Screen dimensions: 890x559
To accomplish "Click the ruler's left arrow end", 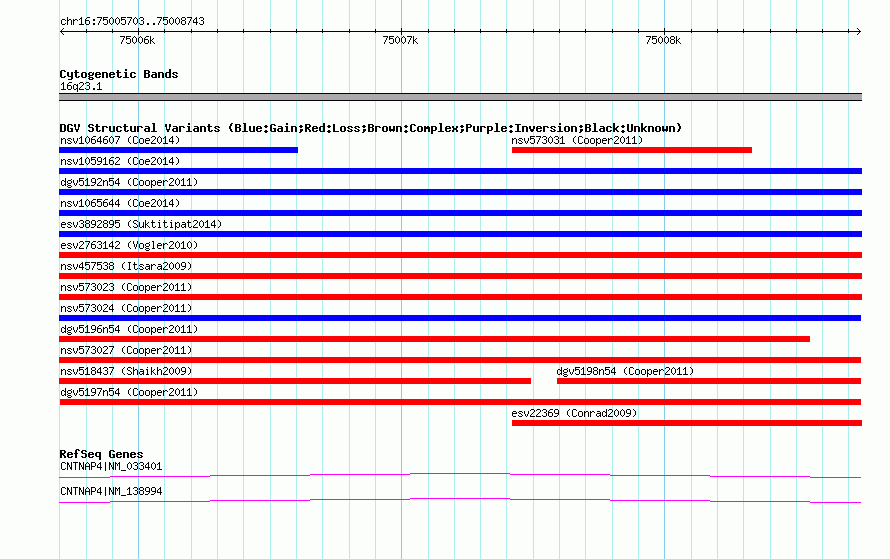I will point(62,32).
